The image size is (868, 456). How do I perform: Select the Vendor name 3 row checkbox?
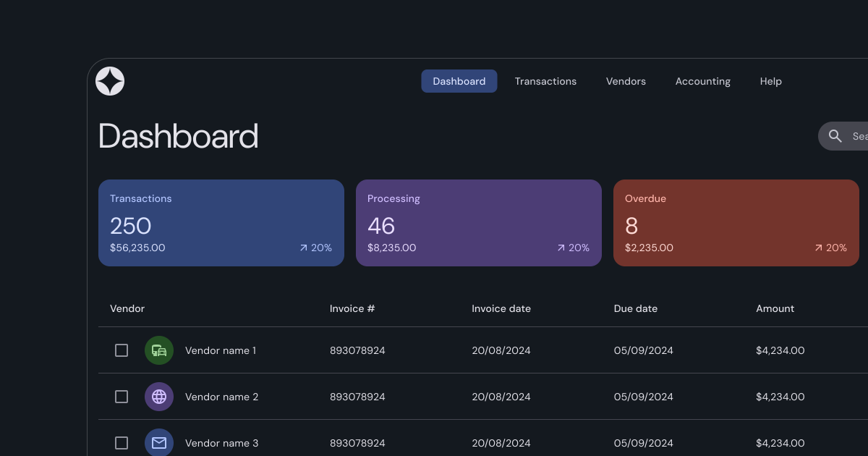pos(122,442)
